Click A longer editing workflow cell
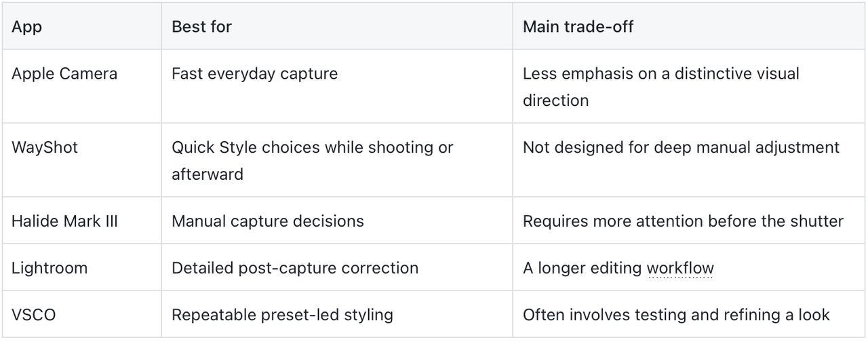 tap(688, 267)
